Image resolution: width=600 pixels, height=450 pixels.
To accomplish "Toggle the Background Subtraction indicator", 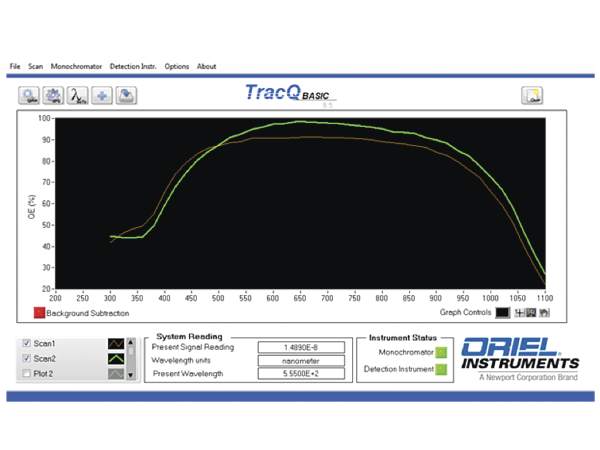I will pyautogui.click(x=38, y=313).
